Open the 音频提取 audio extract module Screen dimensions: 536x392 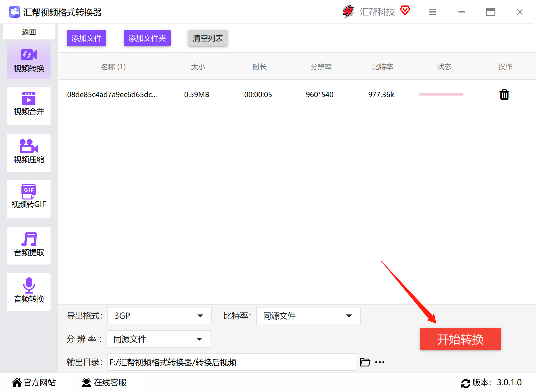[x=29, y=246]
